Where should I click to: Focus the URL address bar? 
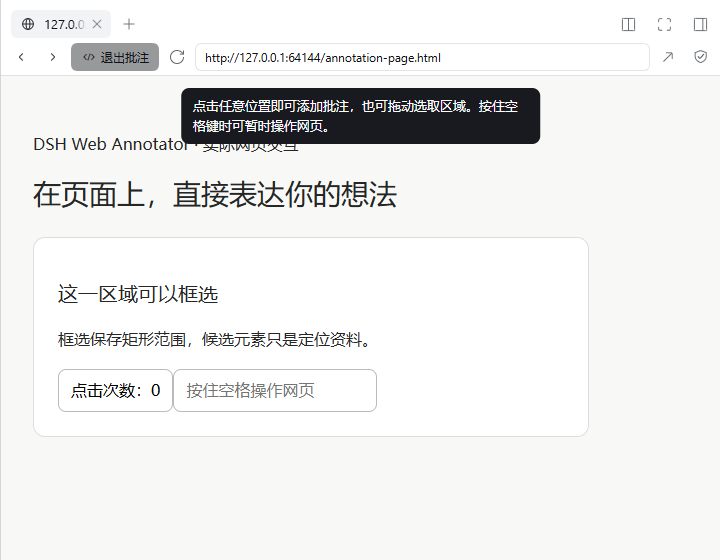coord(422,57)
